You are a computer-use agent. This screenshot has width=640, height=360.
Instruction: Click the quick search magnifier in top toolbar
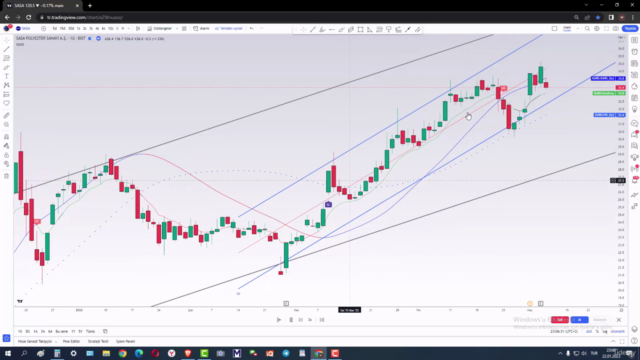pyautogui.click(x=587, y=29)
